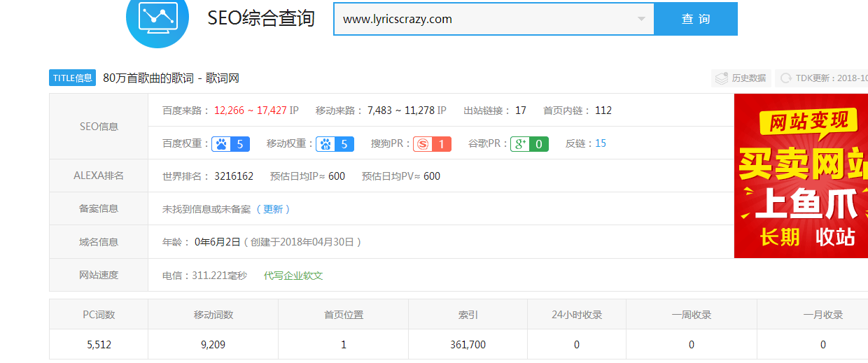Click the 一月收录 value 0

tap(823, 345)
